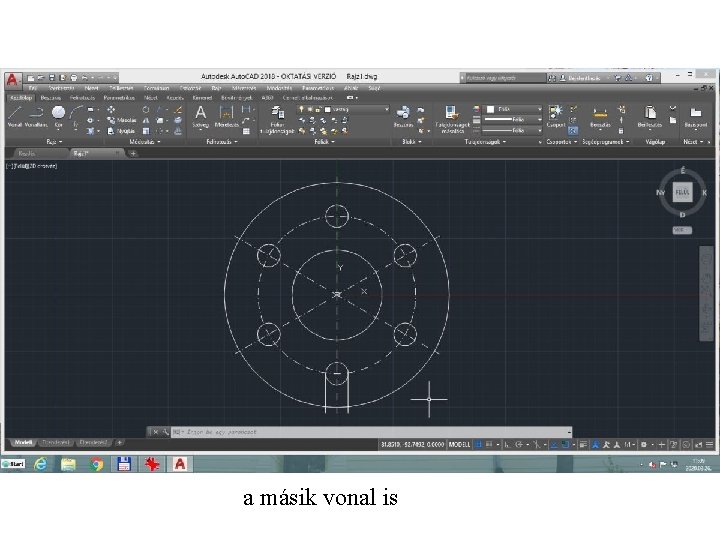Open Fólia tulajdonságok (Layer Properties)
The image size is (720, 540).
[x=277, y=120]
